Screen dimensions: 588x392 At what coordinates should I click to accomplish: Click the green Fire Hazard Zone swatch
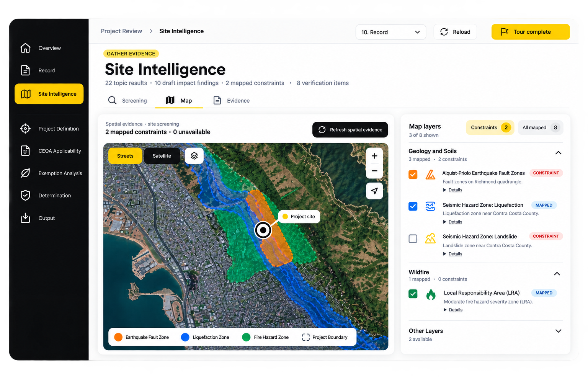(x=247, y=337)
